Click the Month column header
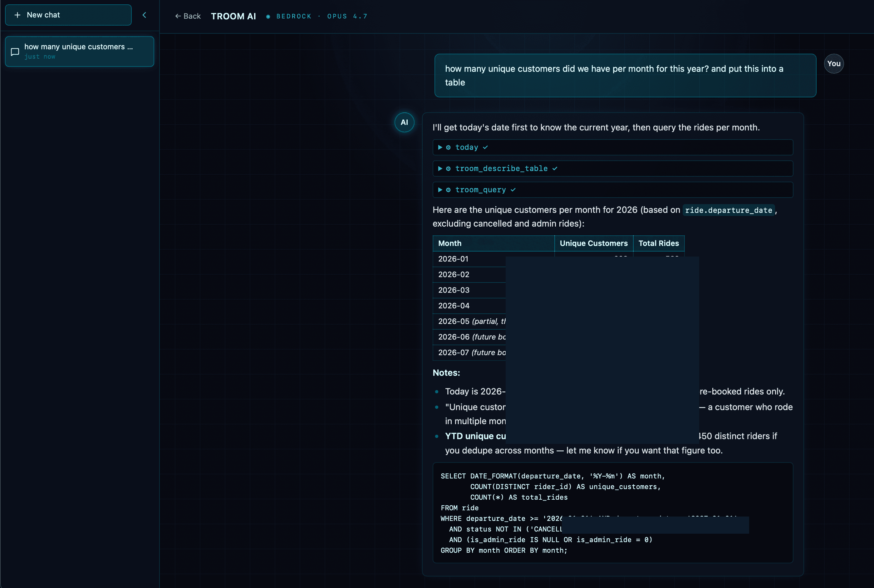This screenshot has width=874, height=588. [493, 243]
